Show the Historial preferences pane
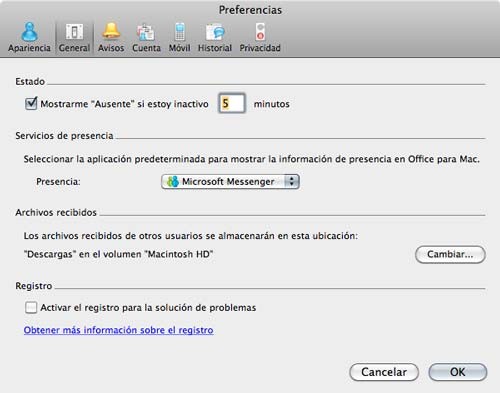 click(x=215, y=37)
